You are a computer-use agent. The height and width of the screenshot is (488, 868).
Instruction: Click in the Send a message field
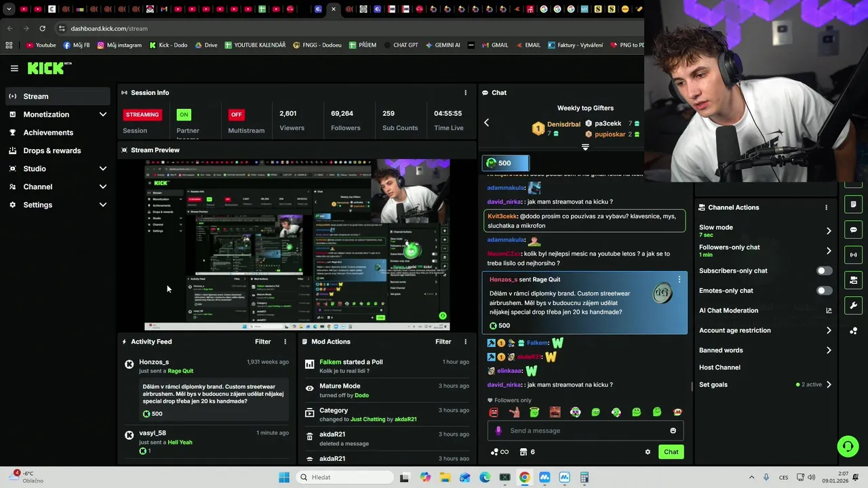[585, 430]
